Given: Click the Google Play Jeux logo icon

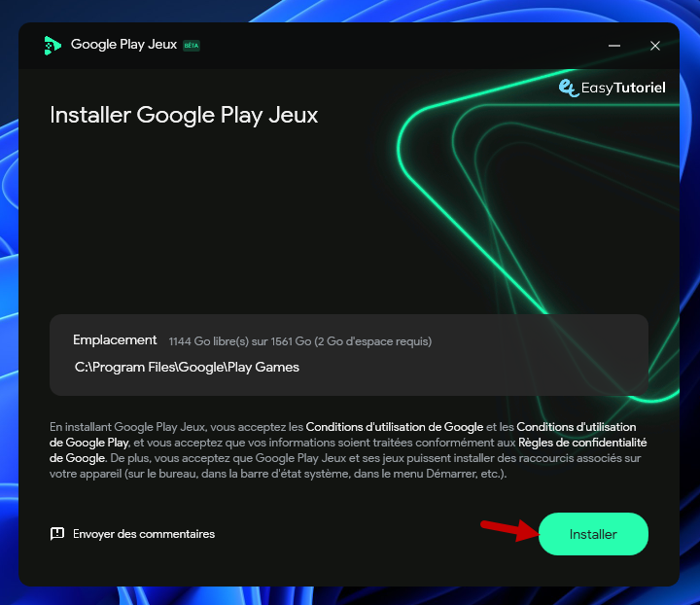Looking at the screenshot, I should point(52,46).
